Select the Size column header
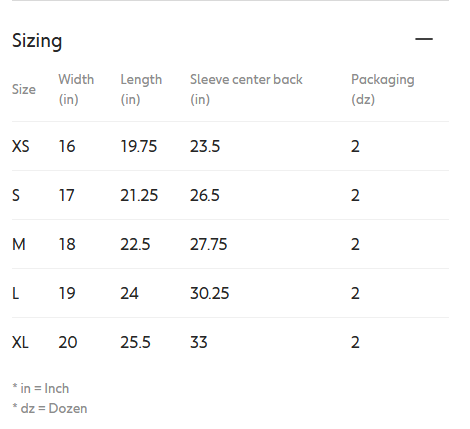Viewport: 470px width, 429px height. pos(24,89)
